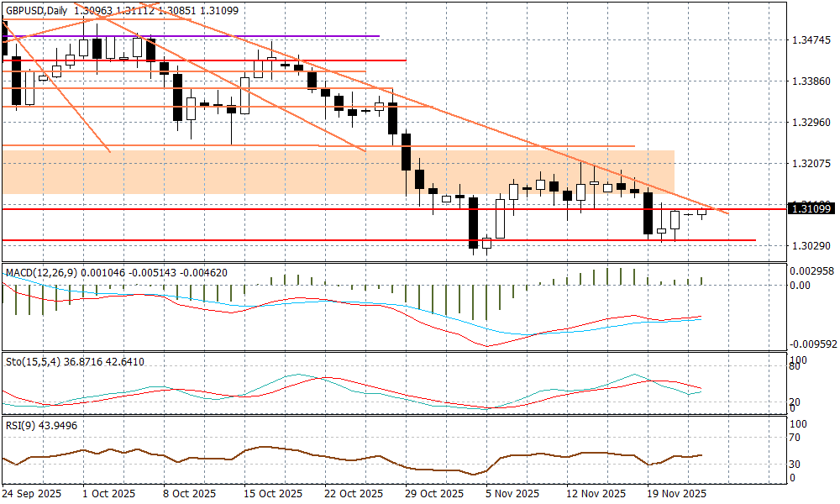Click the 1.34745 price axis label

[x=811, y=40]
